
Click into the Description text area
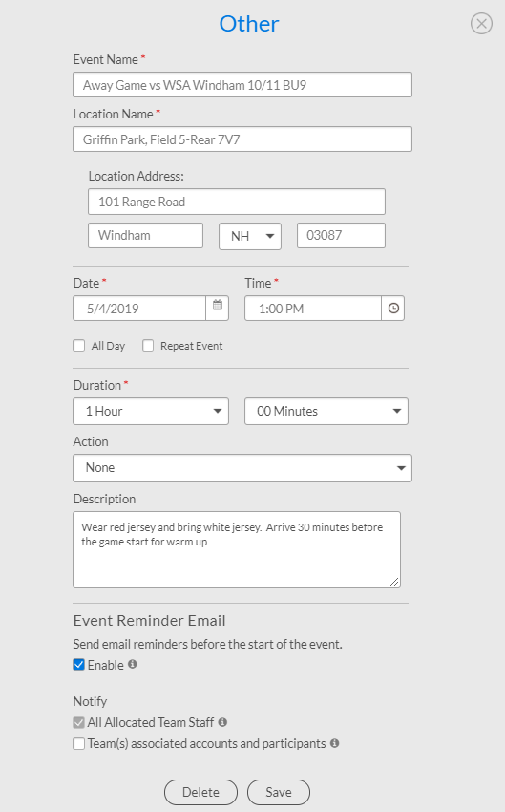coord(237,549)
